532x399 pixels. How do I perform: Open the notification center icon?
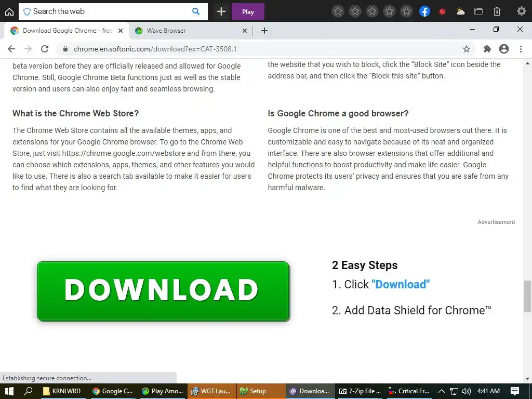click(x=515, y=391)
